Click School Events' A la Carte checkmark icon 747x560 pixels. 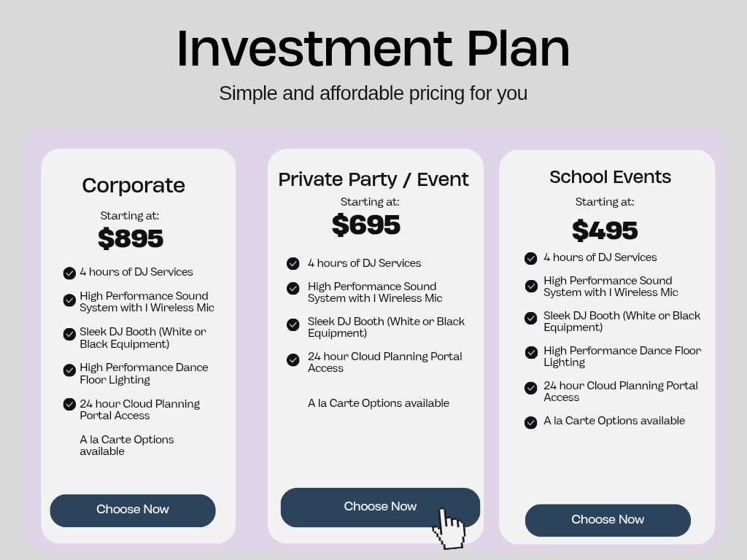click(531, 422)
